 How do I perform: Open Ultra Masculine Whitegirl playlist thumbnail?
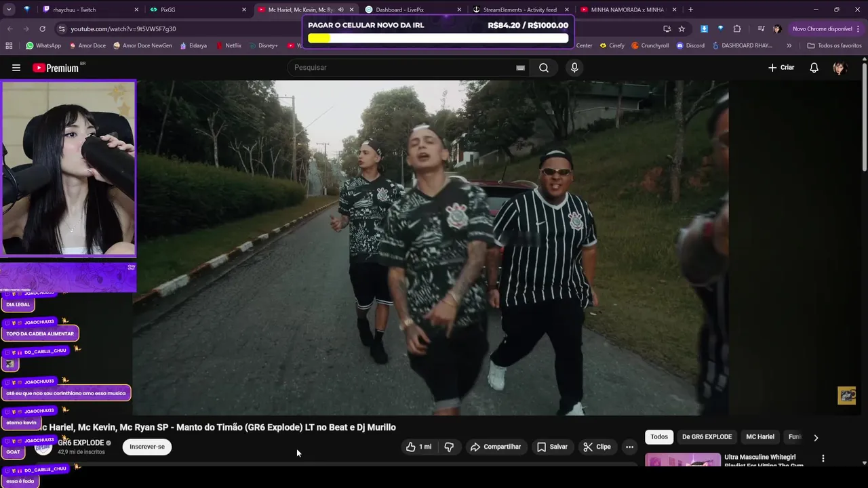pos(683,460)
